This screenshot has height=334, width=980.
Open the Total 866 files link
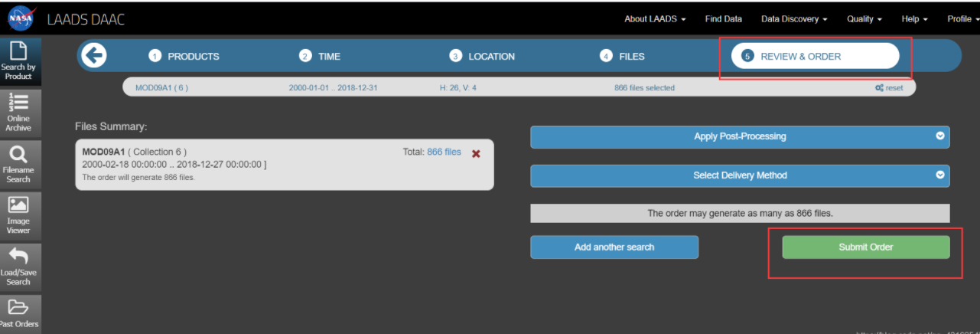444,152
